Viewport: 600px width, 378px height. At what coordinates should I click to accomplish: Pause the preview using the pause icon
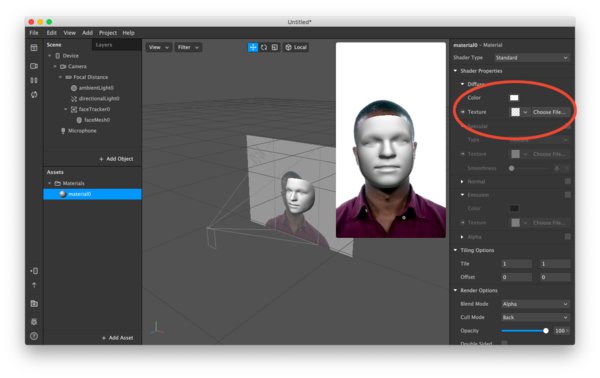tap(34, 80)
